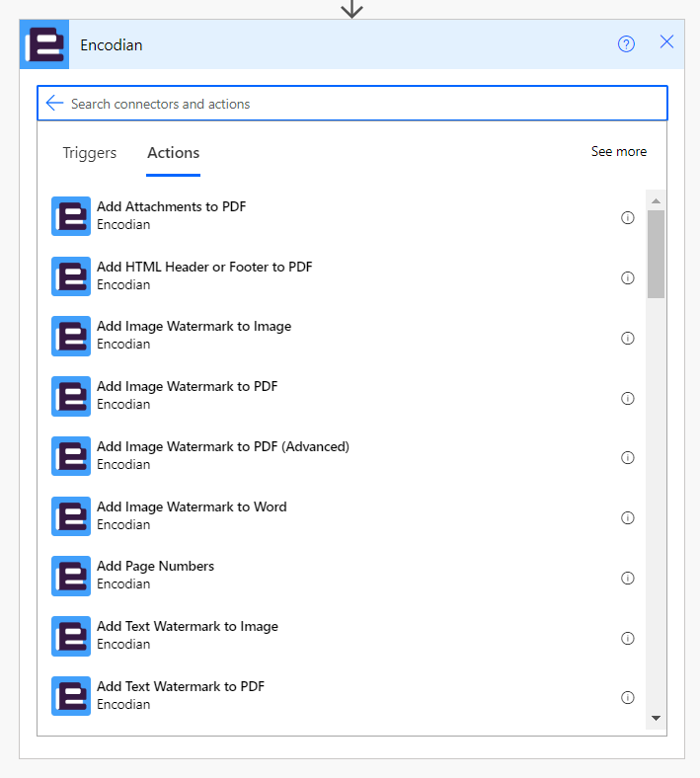Viewport: 700px width, 778px height.
Task: Open info for Add Image Watermark to PDF
Action: click(x=627, y=398)
